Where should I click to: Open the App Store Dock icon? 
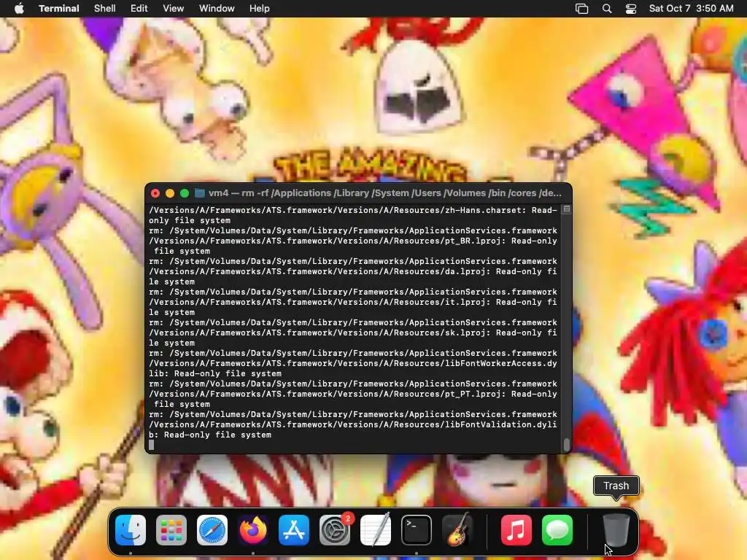point(294,530)
